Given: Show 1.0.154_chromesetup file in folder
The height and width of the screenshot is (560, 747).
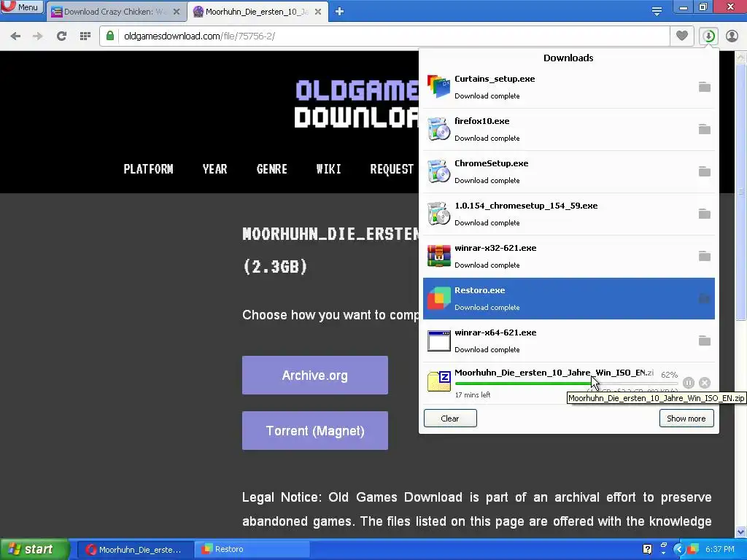Looking at the screenshot, I should pos(705,214).
